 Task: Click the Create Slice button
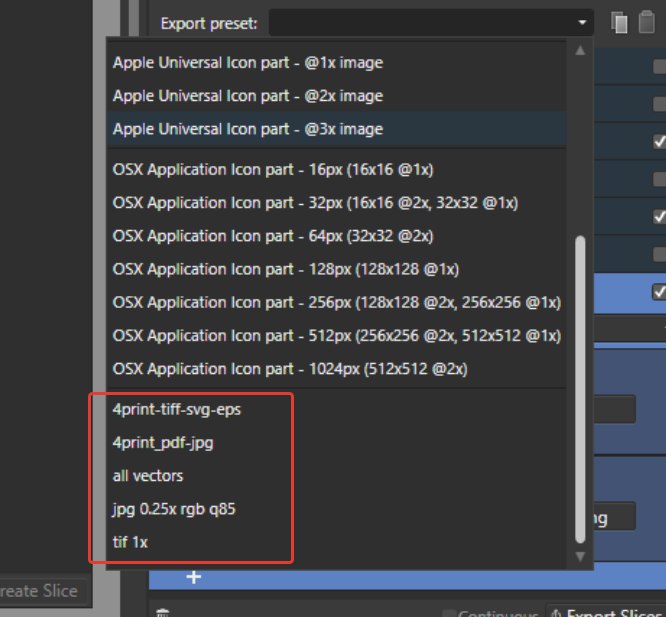pos(42,591)
